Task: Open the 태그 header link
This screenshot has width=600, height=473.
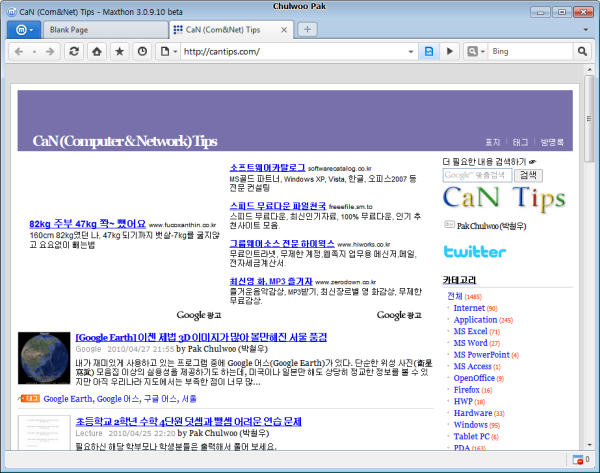Action: [x=520, y=142]
